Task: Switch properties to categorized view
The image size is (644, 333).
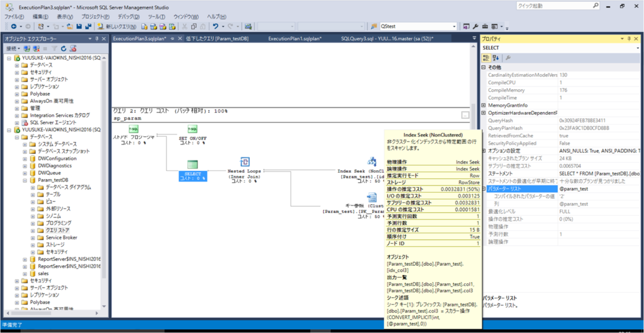Action: [486, 57]
